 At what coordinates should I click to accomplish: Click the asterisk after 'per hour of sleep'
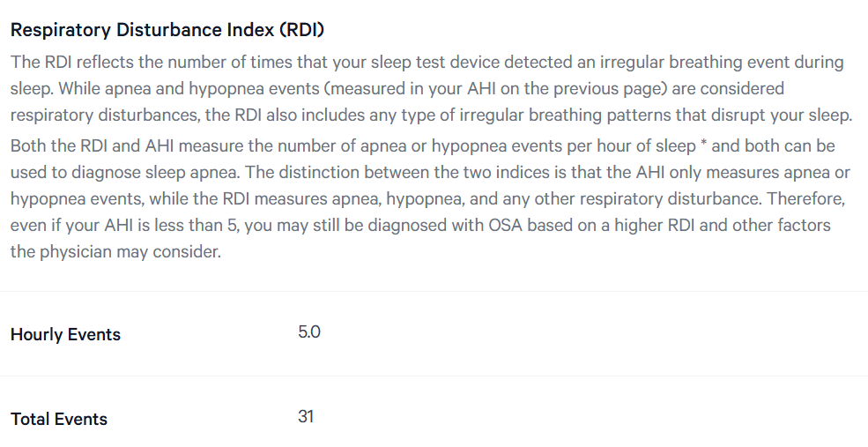pyautogui.click(x=703, y=144)
